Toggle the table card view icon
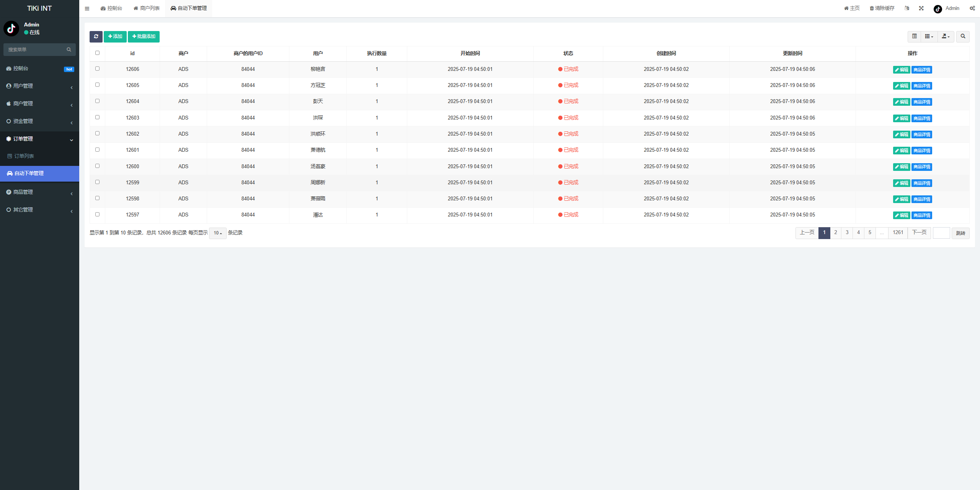 (915, 36)
